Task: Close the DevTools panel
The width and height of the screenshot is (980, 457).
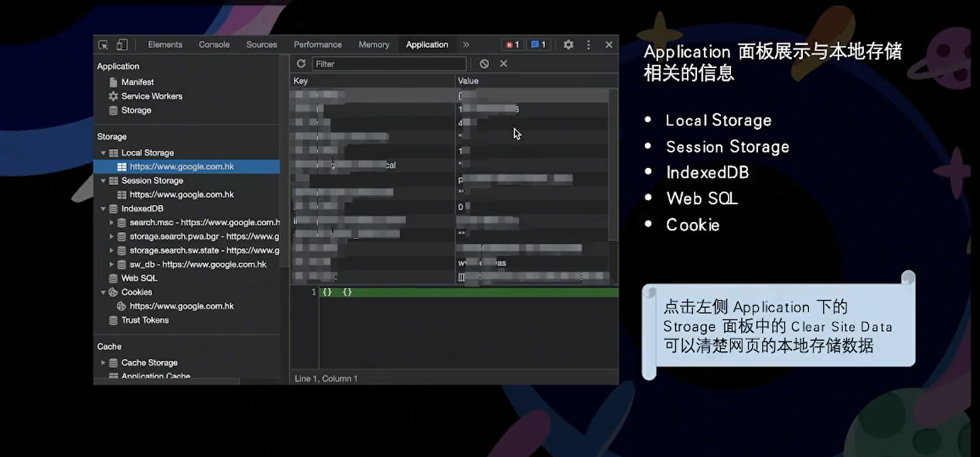Action: tap(609, 45)
